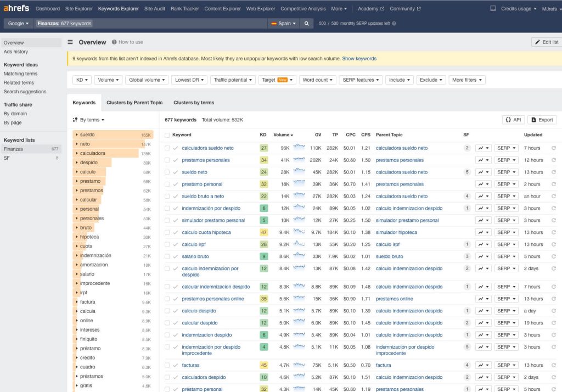The width and height of the screenshot is (562, 392).
Task: Click the magnifier search button
Action: point(307,24)
